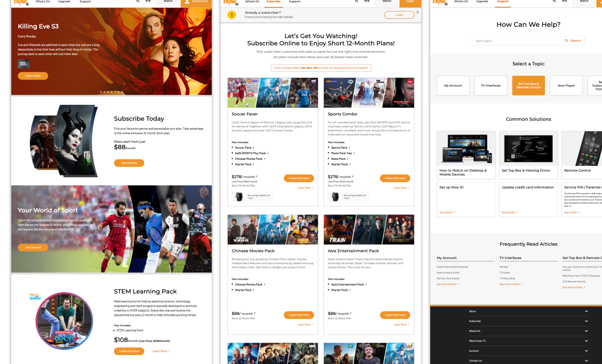Viewport: 602px width, 364px height.
Task: Open the Set Top Box & Viewing Errors thumbnail
Action: pyautogui.click(x=529, y=148)
